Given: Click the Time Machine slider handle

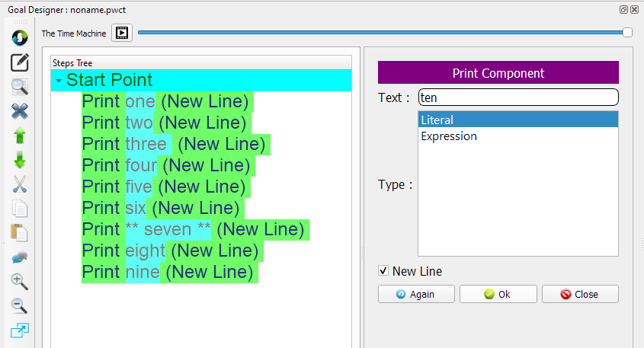Looking at the screenshot, I should pyautogui.click(x=627, y=32).
